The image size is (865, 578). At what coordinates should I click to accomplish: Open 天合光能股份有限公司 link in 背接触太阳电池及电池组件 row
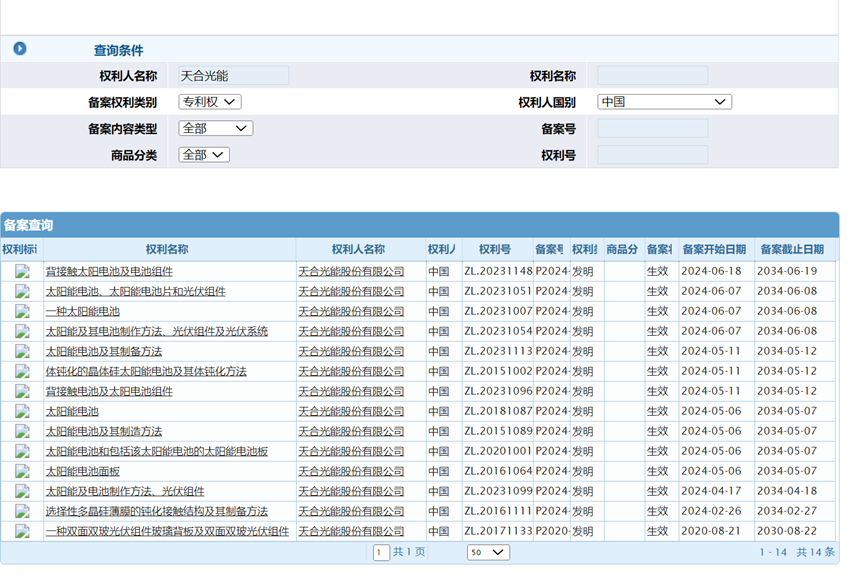[351, 271]
